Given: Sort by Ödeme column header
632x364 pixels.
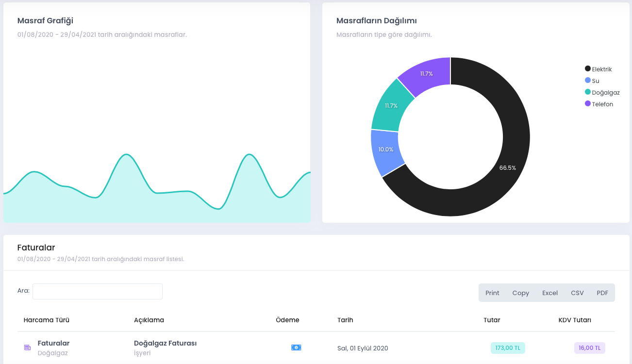Looking at the screenshot, I should tap(287, 320).
